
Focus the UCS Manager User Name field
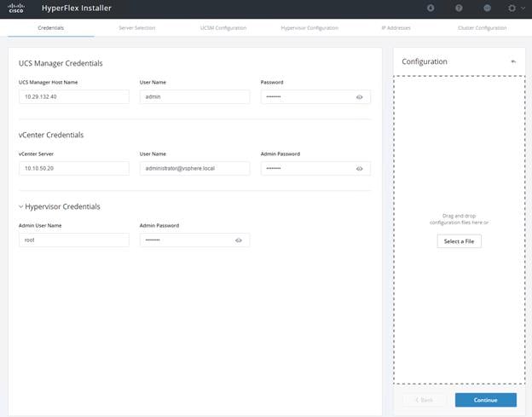[194, 96]
